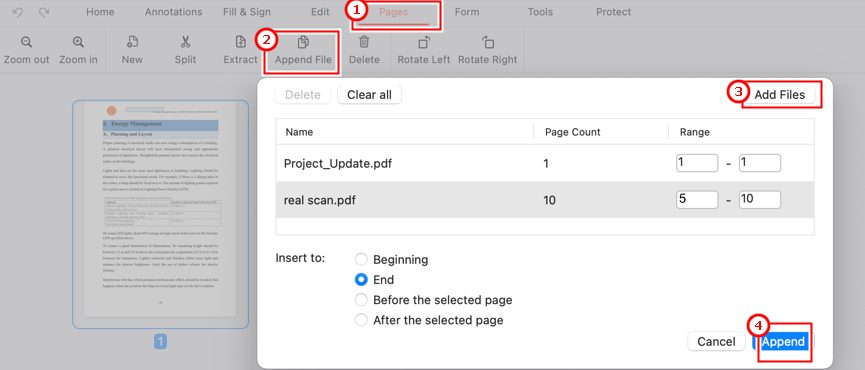Open the Fill & Sign tab
865x370 pixels.
(x=248, y=12)
